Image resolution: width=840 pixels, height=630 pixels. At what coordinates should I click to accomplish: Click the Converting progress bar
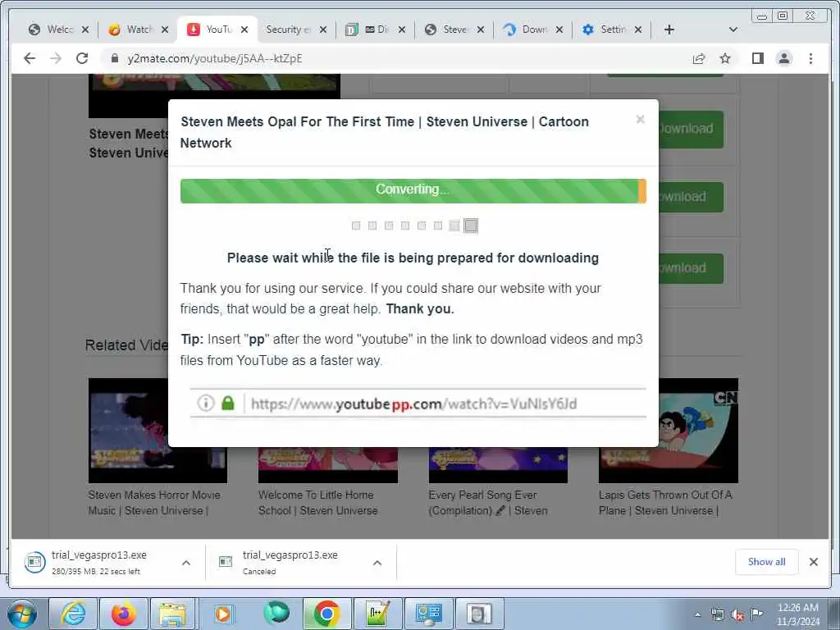[x=413, y=190]
